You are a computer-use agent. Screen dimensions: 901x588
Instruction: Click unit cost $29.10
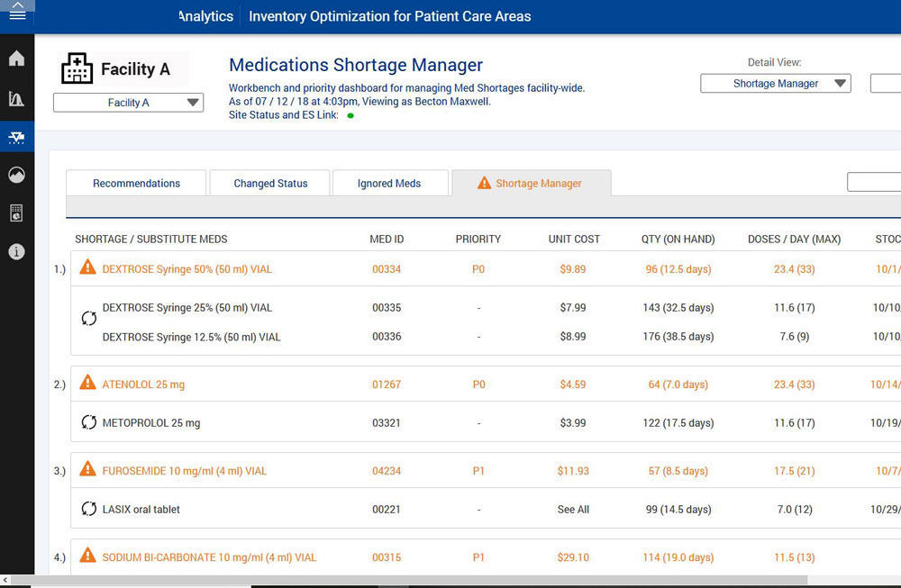tap(573, 557)
